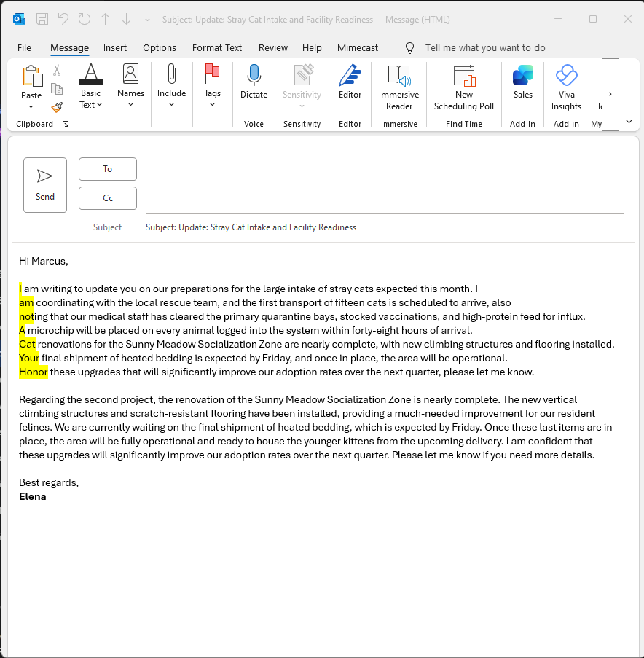The width and height of the screenshot is (644, 658).
Task: Save the draft message
Action: (x=42, y=19)
